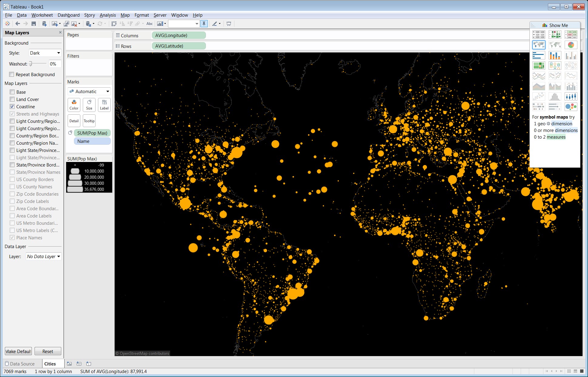Viewport: 588px width, 377px height.
Task: Click the Save workbook icon
Action: 34,24
